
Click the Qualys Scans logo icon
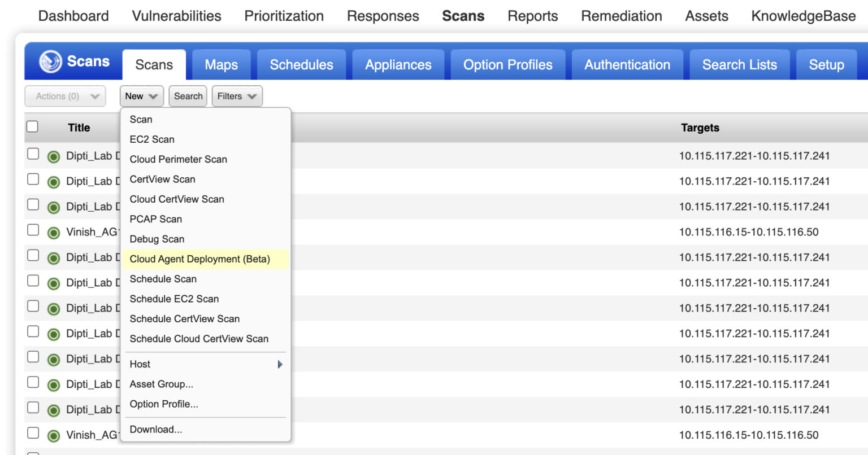(51, 62)
